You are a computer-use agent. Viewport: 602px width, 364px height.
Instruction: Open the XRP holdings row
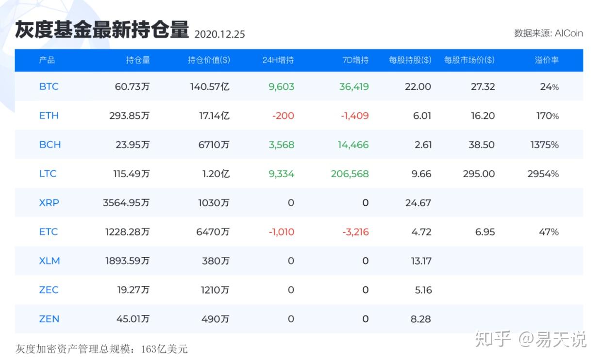click(49, 203)
